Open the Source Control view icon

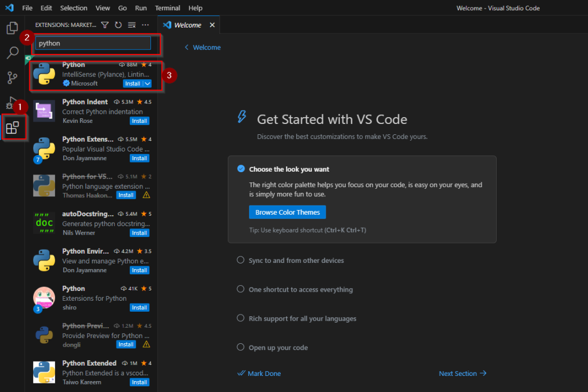point(12,78)
